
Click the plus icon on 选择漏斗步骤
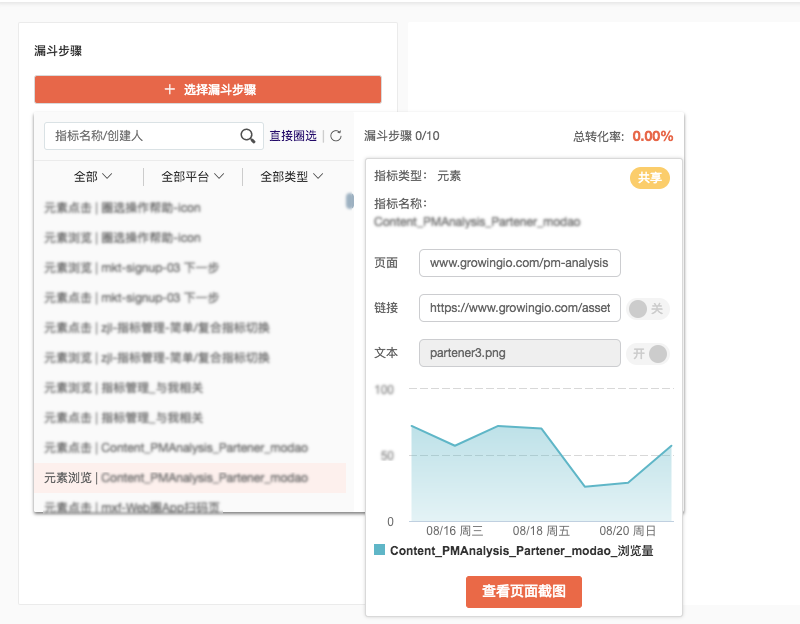[170, 89]
